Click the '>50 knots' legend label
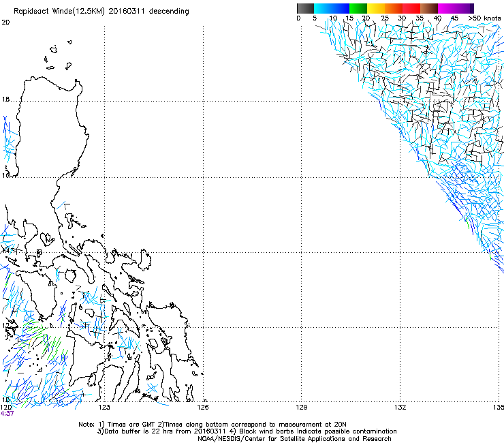Image resolution: width=504 pixels, height=443 pixels. tap(484, 18)
